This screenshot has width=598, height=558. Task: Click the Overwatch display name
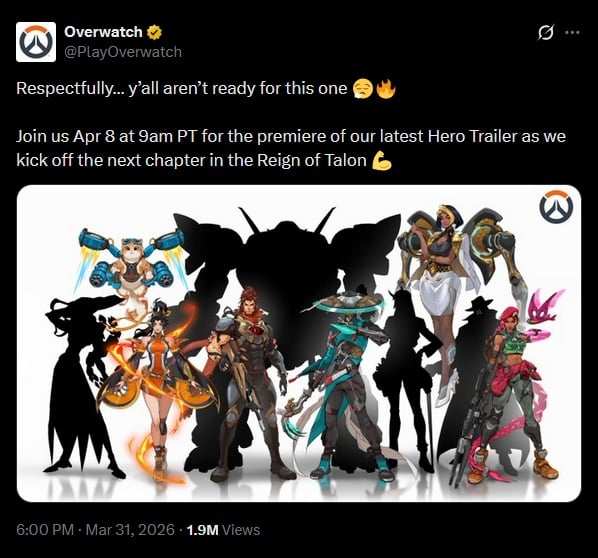point(103,32)
